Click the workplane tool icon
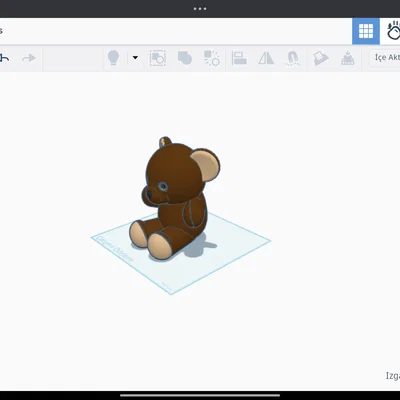The height and width of the screenshot is (400, 400). (320, 58)
